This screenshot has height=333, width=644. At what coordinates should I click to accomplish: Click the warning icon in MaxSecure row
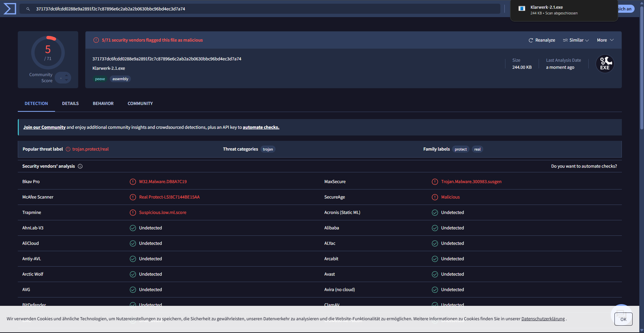point(435,182)
